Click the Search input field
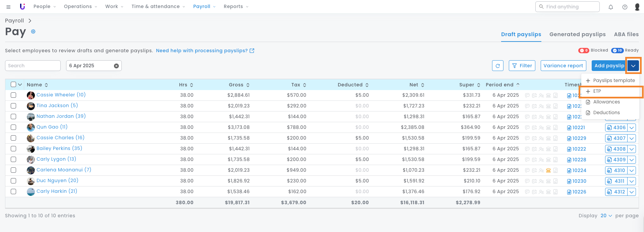The height and width of the screenshot is (232, 644). coord(33,66)
